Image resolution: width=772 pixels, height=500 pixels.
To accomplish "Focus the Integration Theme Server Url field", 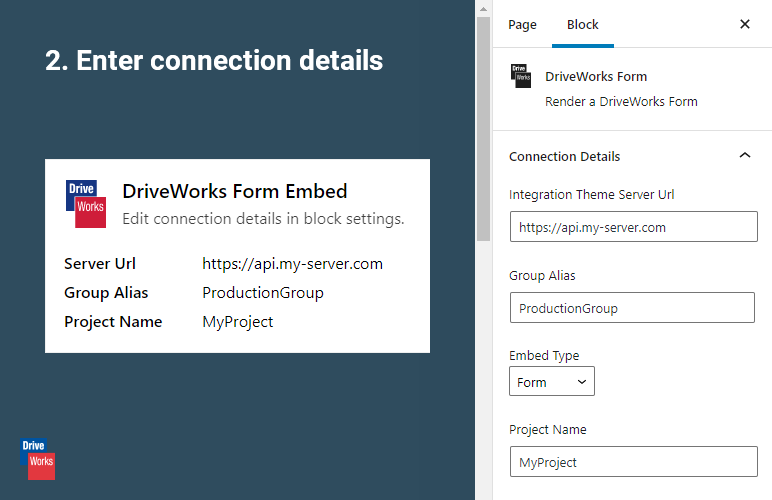I will point(634,227).
